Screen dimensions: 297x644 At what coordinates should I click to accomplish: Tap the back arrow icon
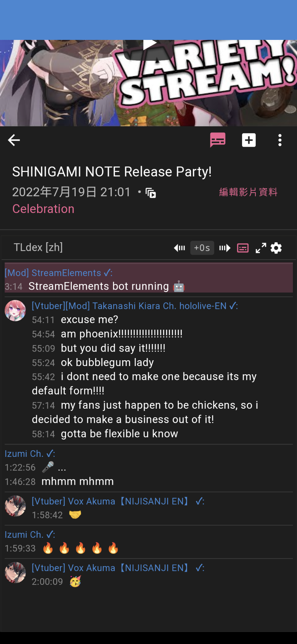tap(14, 140)
